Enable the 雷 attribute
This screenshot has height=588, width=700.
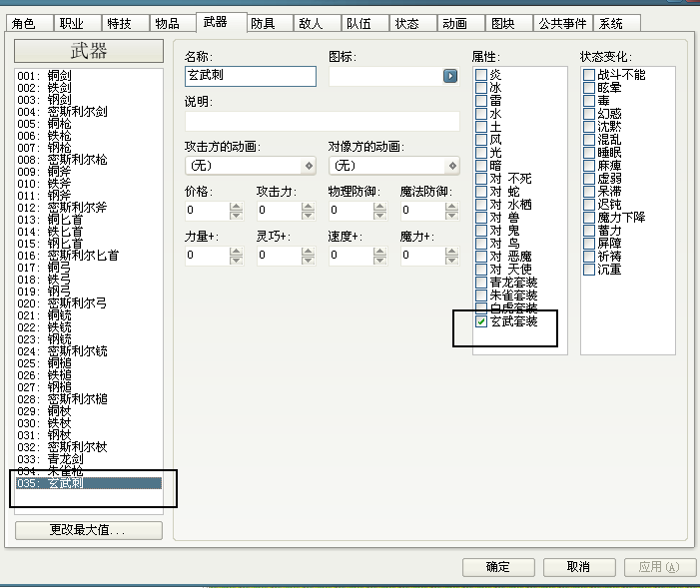tap(480, 101)
